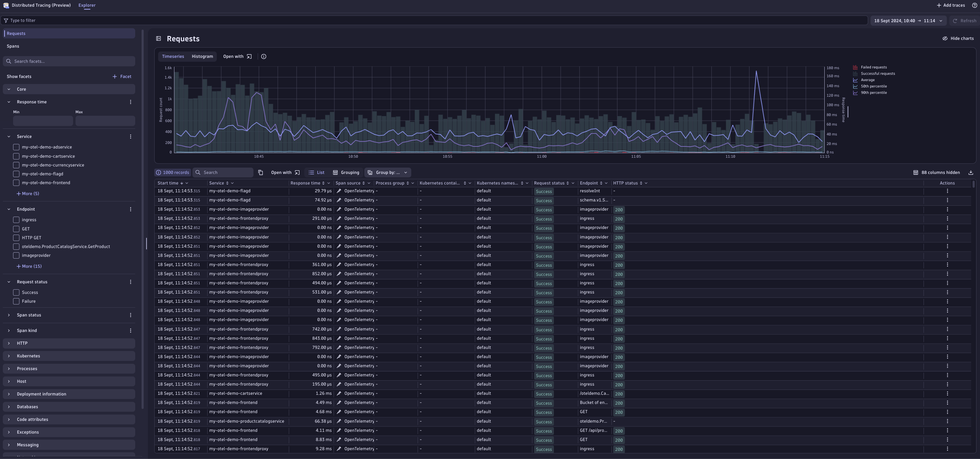Viewport: 980px width, 459px height.
Task: Click the Refresh icon near time range
Action: pos(955,20)
